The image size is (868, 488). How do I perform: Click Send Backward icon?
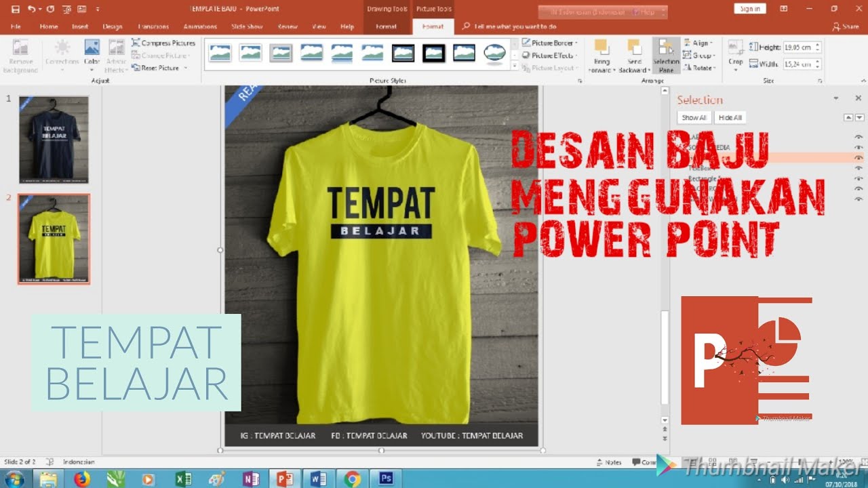634,47
